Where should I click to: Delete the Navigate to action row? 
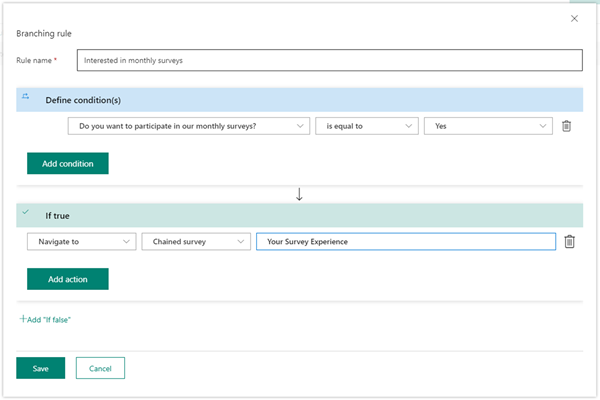click(570, 241)
